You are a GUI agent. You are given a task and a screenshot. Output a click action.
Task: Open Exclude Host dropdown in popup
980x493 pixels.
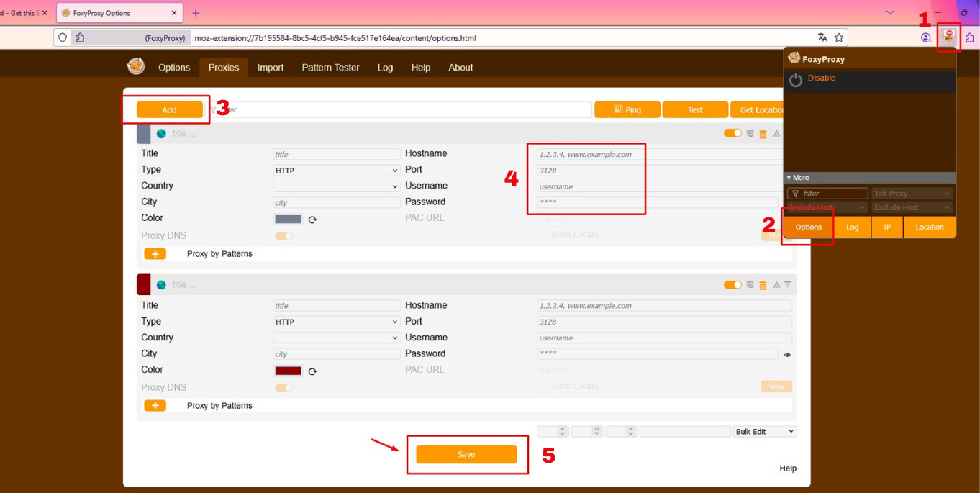[912, 207]
